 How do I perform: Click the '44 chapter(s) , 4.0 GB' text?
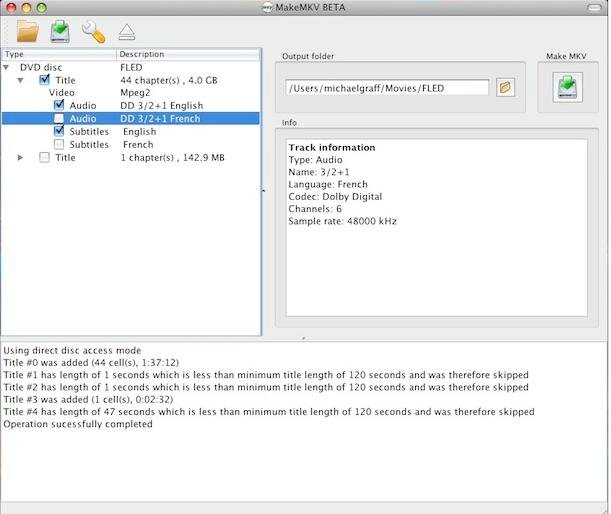click(x=169, y=80)
